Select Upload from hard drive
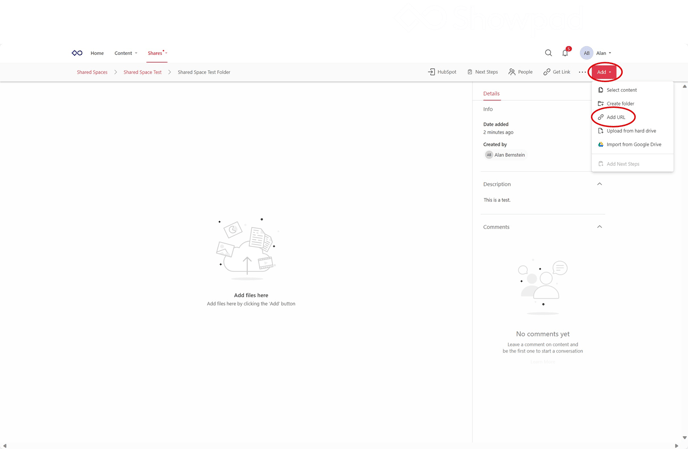The image size is (688, 449). pos(627,130)
